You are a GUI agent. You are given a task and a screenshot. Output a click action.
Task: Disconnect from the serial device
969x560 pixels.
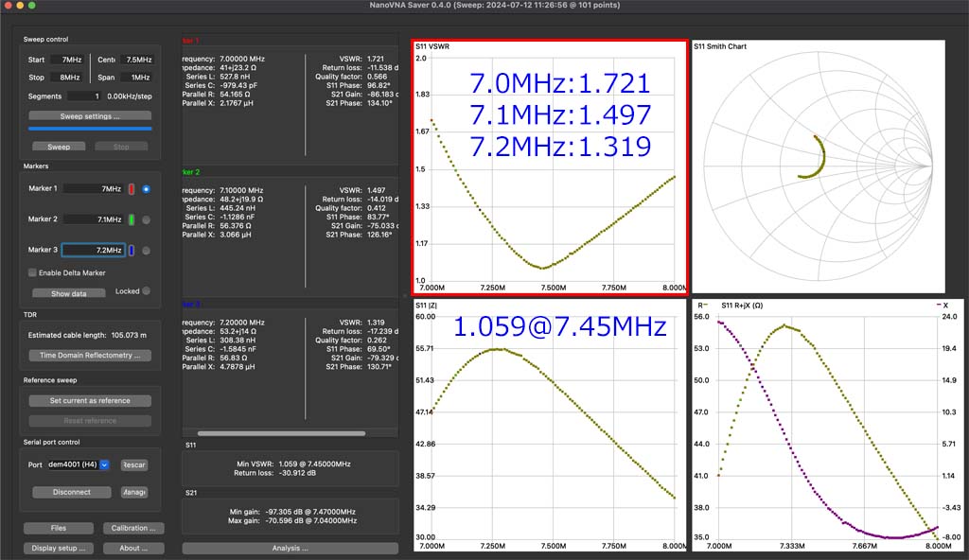(72, 492)
